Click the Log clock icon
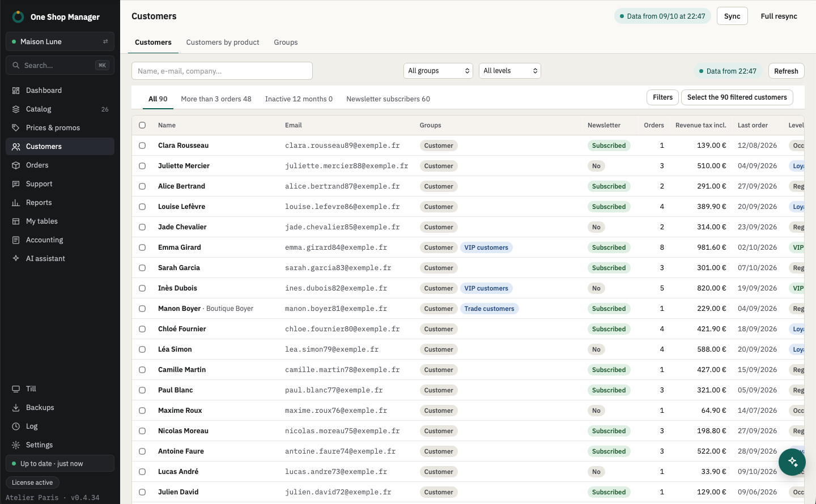The width and height of the screenshot is (816, 504). coord(16,426)
